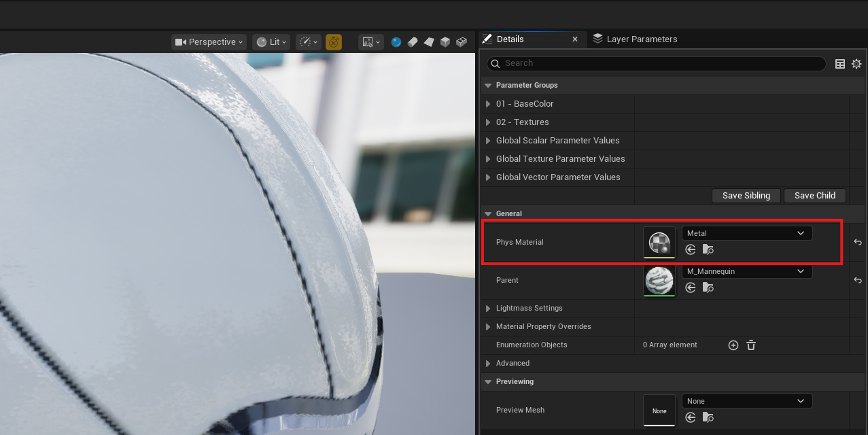
Task: Open the Lit view mode dropdown
Action: (271, 42)
